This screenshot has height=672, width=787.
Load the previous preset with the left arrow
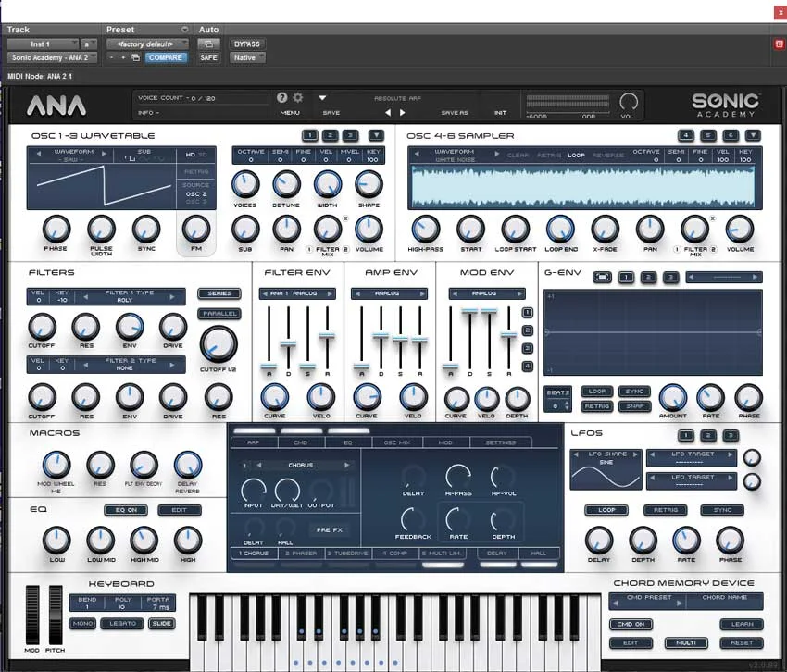(388, 113)
